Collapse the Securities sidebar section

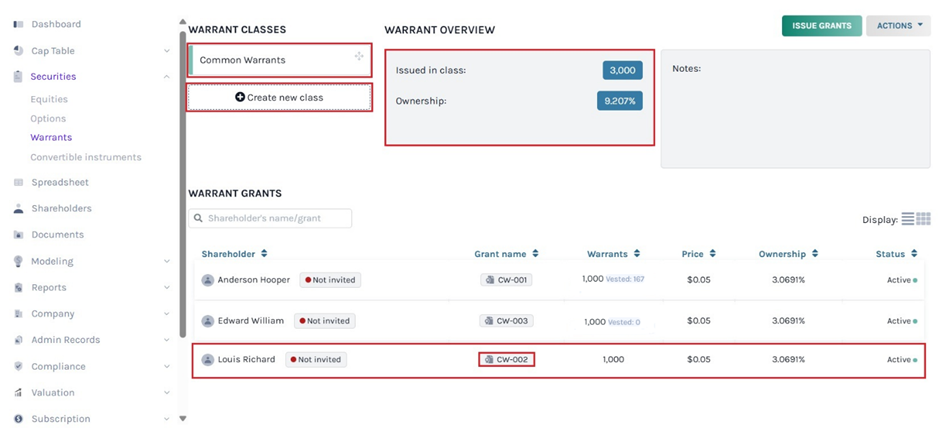click(166, 77)
